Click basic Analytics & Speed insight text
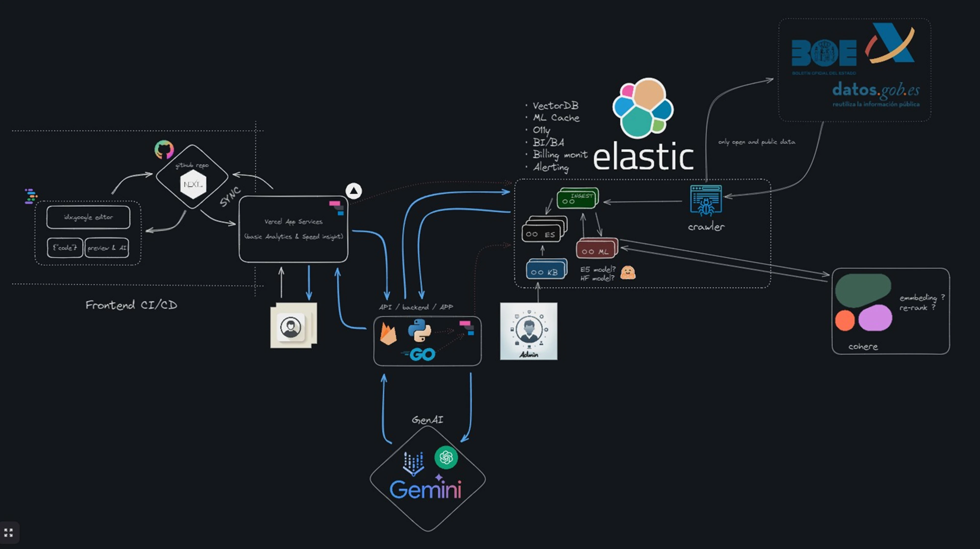The image size is (980, 549). point(293,236)
